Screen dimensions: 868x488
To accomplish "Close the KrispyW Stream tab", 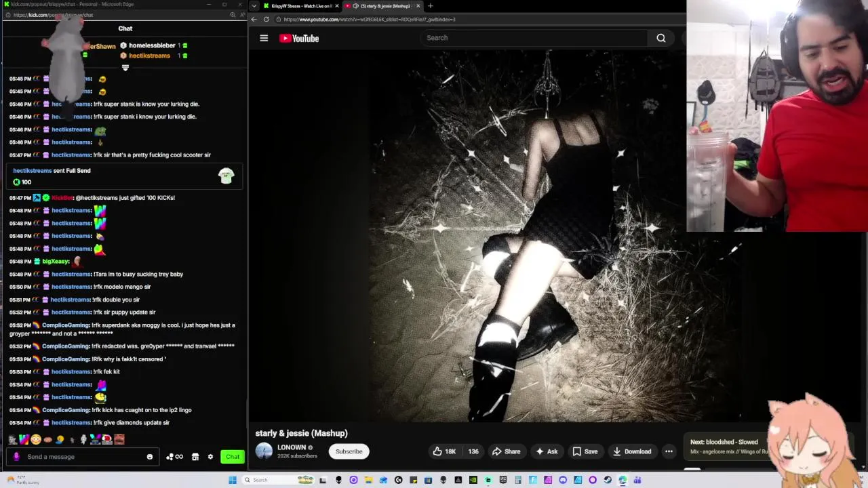I will click(338, 6).
